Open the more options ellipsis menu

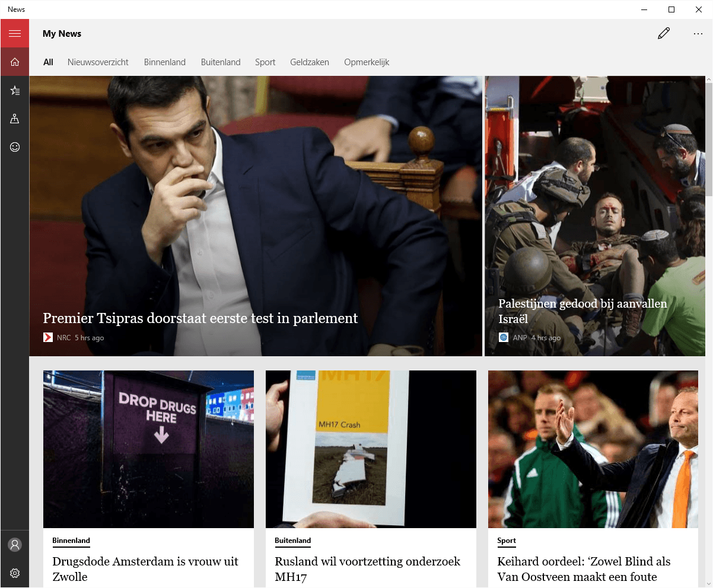tap(698, 33)
